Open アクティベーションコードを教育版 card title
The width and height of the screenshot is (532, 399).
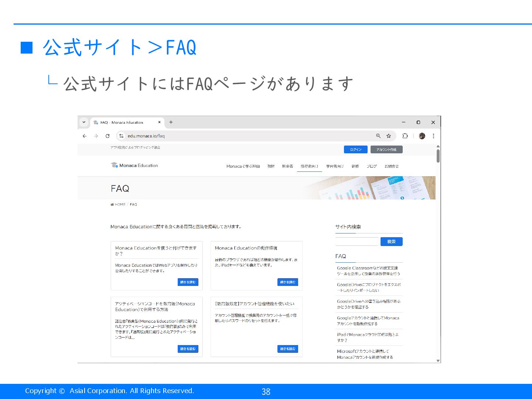(155, 307)
